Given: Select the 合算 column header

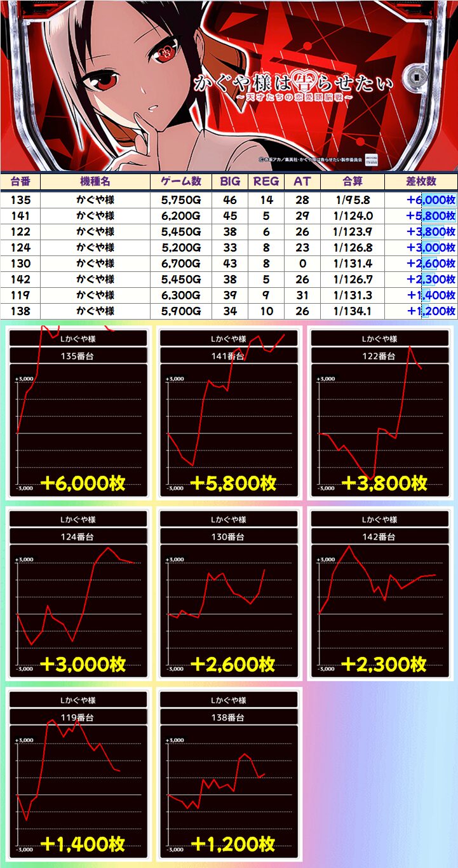Looking at the screenshot, I should pos(352,182).
